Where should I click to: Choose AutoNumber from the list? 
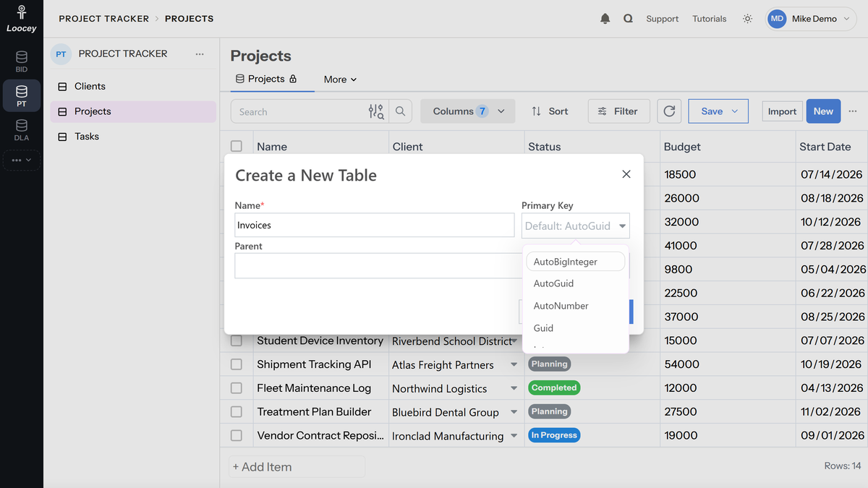click(576, 306)
